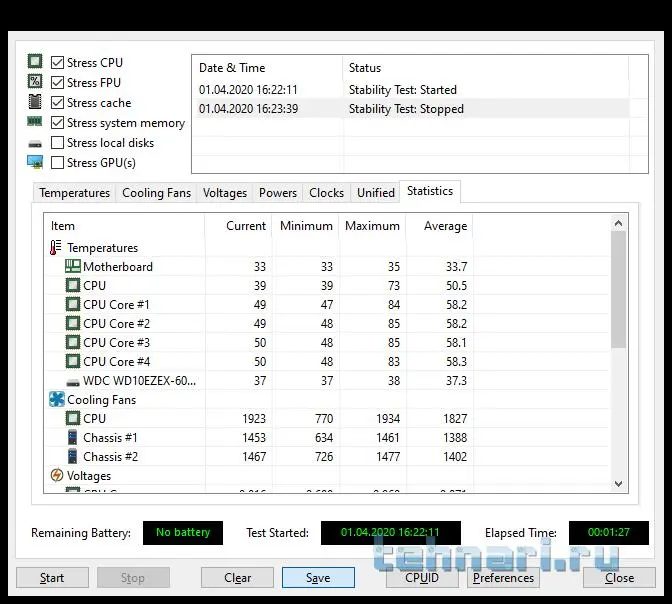Click the Maximum column header
The height and width of the screenshot is (604, 672).
pyautogui.click(x=372, y=226)
